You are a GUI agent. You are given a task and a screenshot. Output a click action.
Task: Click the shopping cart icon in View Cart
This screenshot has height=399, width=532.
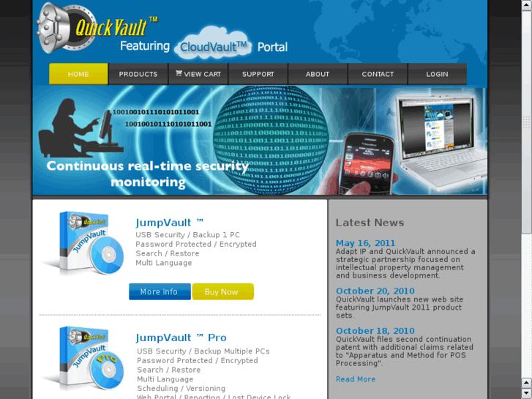click(179, 73)
